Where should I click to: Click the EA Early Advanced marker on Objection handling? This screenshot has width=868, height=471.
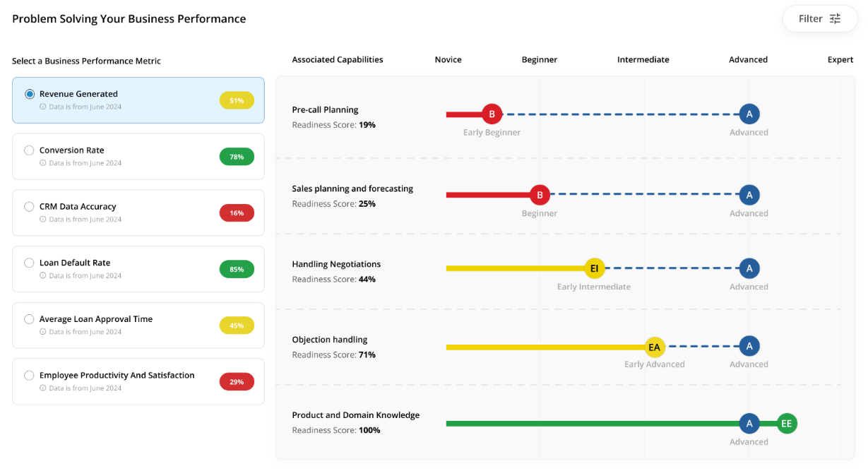[655, 347]
